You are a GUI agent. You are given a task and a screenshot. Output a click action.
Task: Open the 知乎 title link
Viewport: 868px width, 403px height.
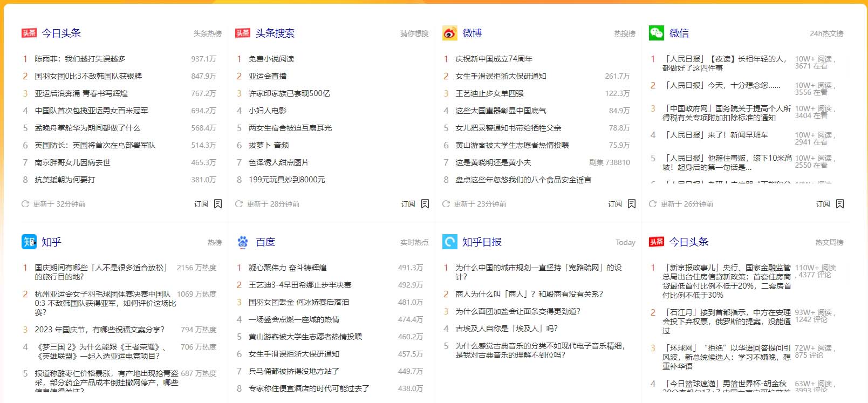tap(51, 242)
